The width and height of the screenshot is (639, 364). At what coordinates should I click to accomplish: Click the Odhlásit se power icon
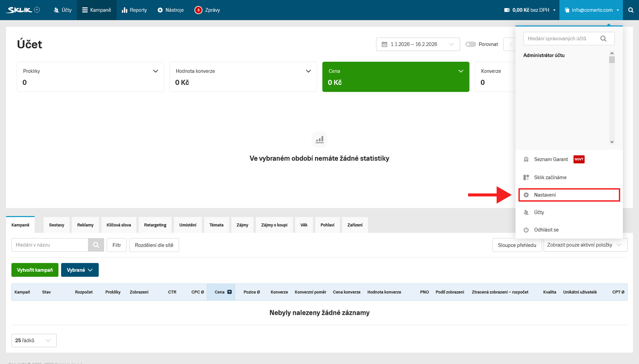pos(526,230)
